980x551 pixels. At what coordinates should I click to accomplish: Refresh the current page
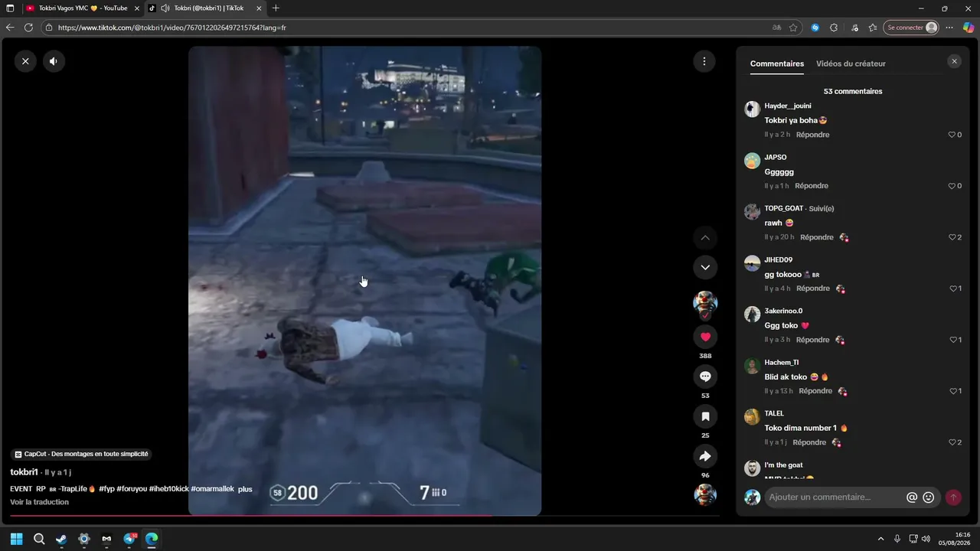(28, 28)
